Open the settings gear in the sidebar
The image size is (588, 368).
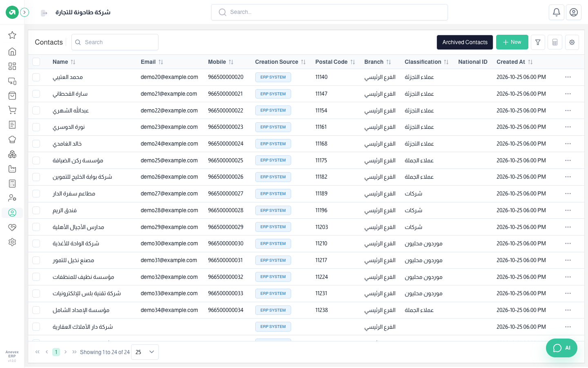12,242
